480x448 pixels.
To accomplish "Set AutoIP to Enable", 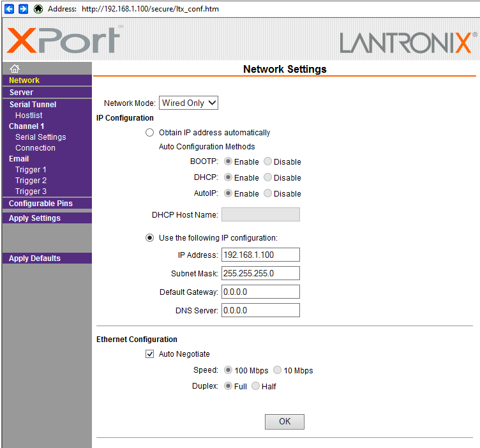I will (228, 193).
